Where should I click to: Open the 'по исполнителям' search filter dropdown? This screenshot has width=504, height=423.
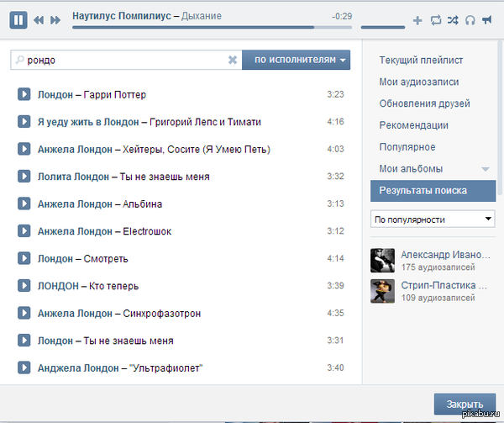coord(296,61)
